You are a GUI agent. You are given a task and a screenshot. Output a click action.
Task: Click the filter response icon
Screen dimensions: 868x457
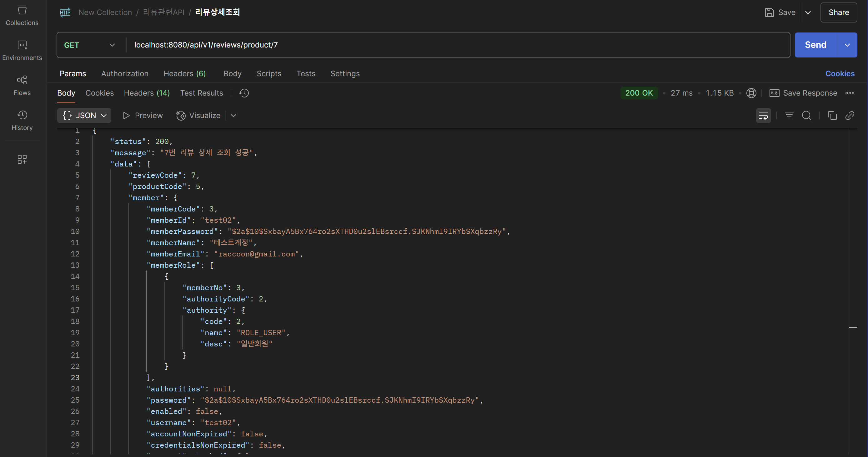(x=789, y=116)
